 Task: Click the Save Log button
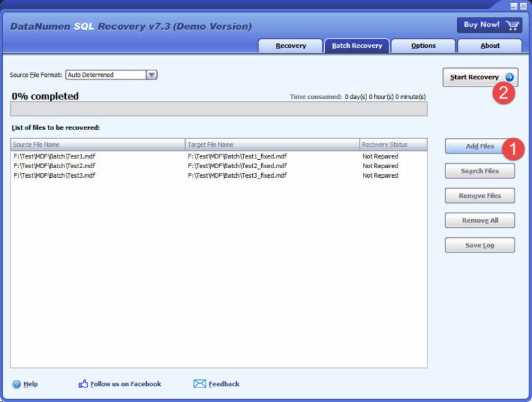click(480, 246)
